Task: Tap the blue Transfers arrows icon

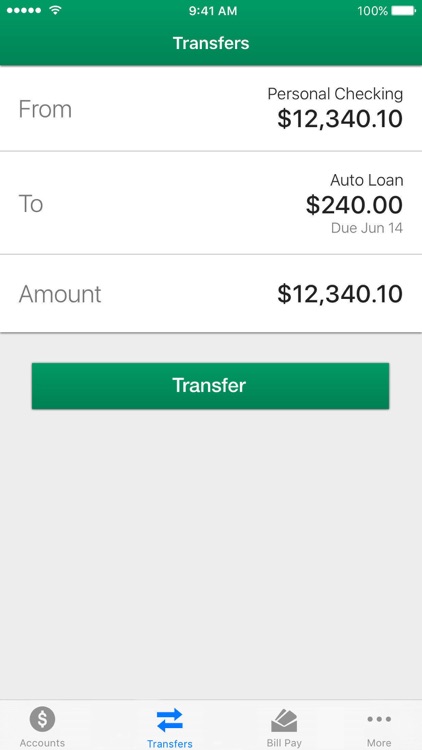Action: tap(169, 720)
